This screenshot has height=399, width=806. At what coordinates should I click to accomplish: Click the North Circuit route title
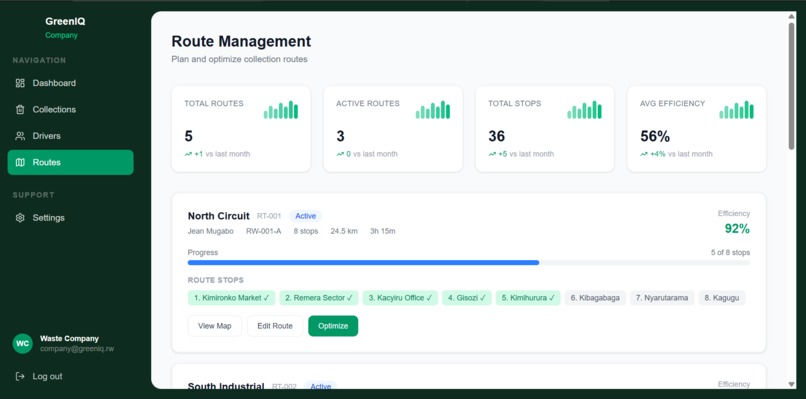pos(218,216)
